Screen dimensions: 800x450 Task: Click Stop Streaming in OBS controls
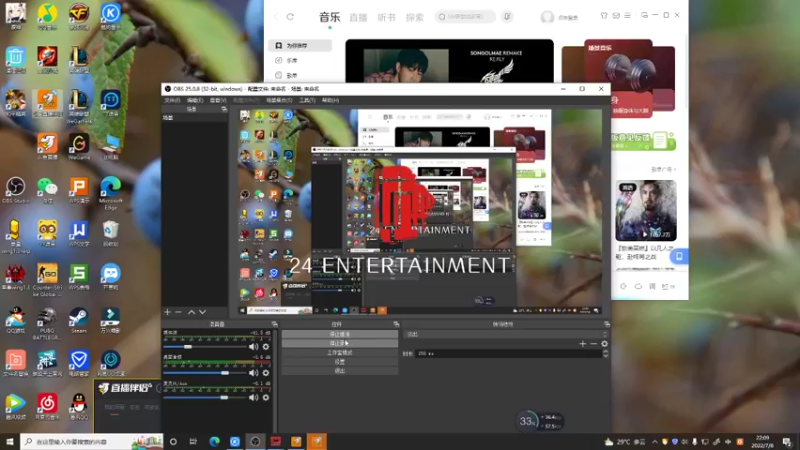coord(340,334)
